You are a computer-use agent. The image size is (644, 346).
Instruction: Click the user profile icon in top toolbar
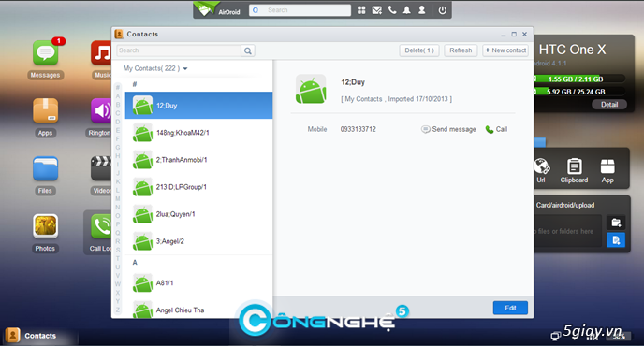point(422,10)
